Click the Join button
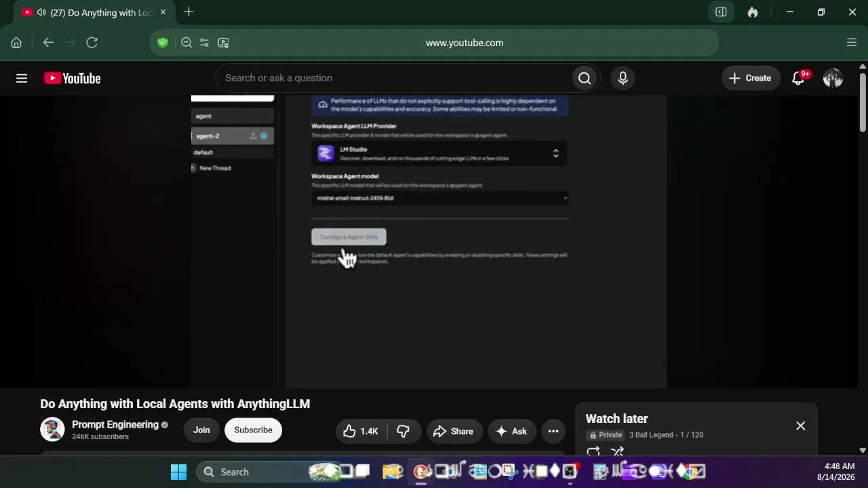Screen dimensions: 868x488 pos(201,430)
